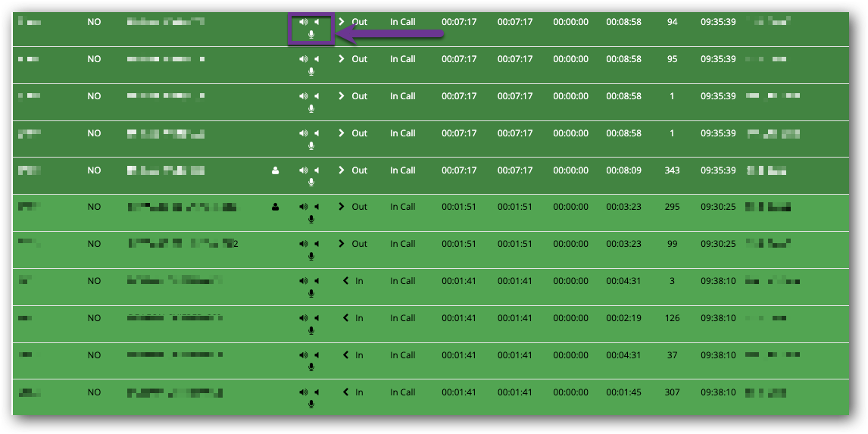
Task: Click the quiet speaker icon in row 94
Action: [x=317, y=22]
